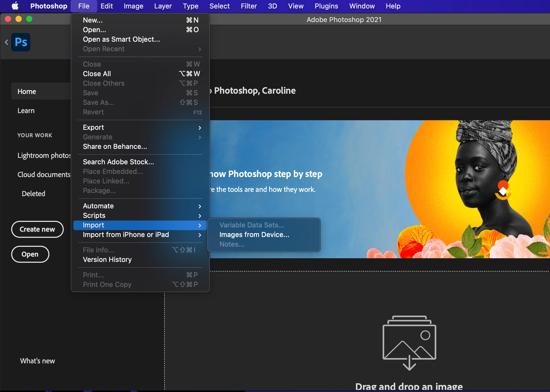The image size is (550, 392).
Task: Click the yellow minimize window button
Action: click(x=19, y=19)
